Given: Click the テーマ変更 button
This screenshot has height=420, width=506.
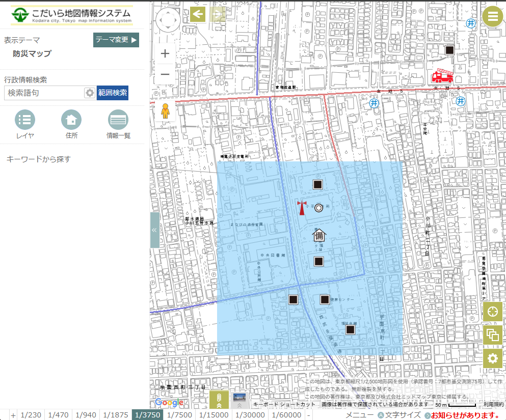Looking at the screenshot, I should coord(116,40).
